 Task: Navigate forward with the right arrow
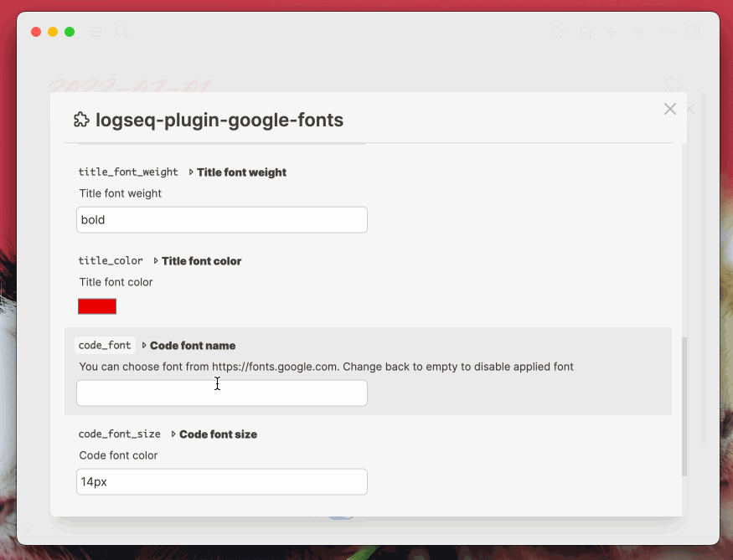click(639, 32)
